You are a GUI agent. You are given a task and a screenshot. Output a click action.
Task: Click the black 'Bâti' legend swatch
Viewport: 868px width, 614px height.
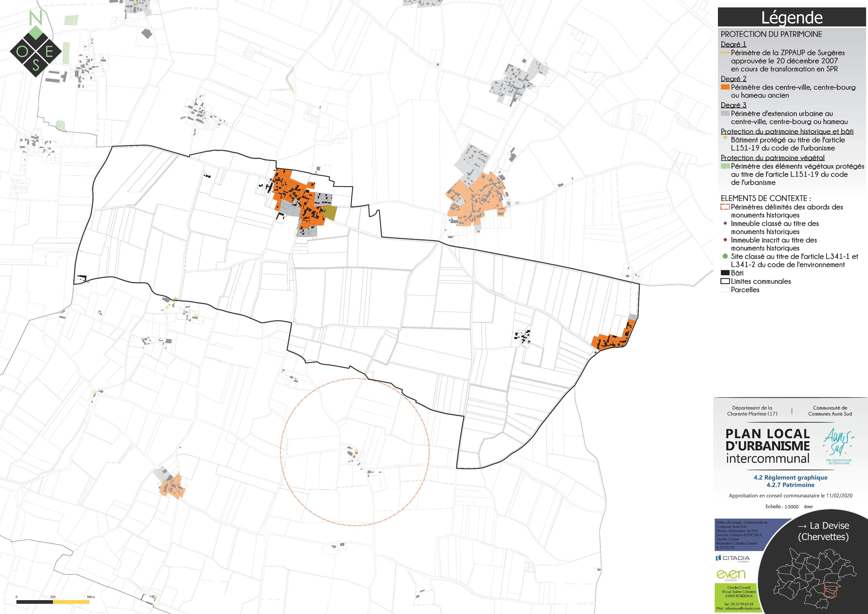click(725, 273)
